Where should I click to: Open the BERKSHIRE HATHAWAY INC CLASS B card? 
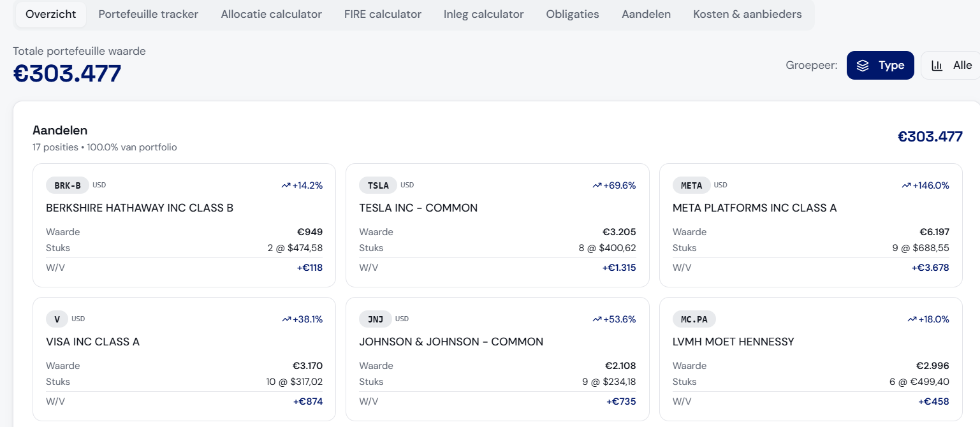point(184,226)
